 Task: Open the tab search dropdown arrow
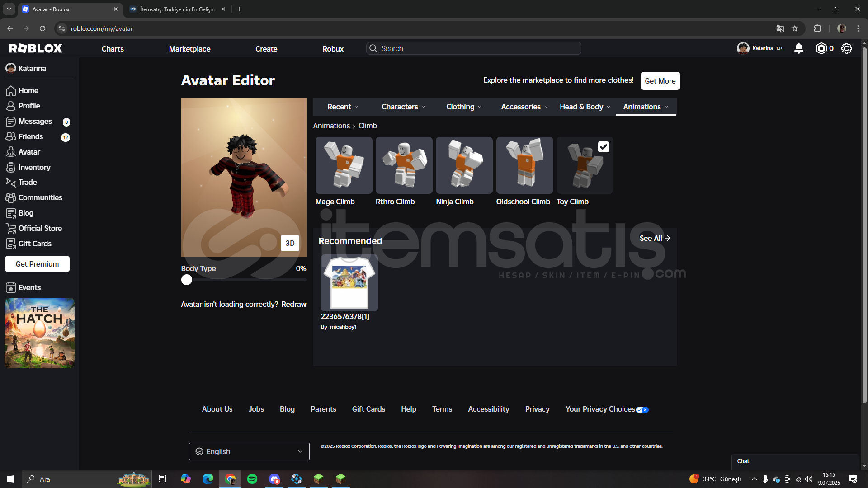9,9
